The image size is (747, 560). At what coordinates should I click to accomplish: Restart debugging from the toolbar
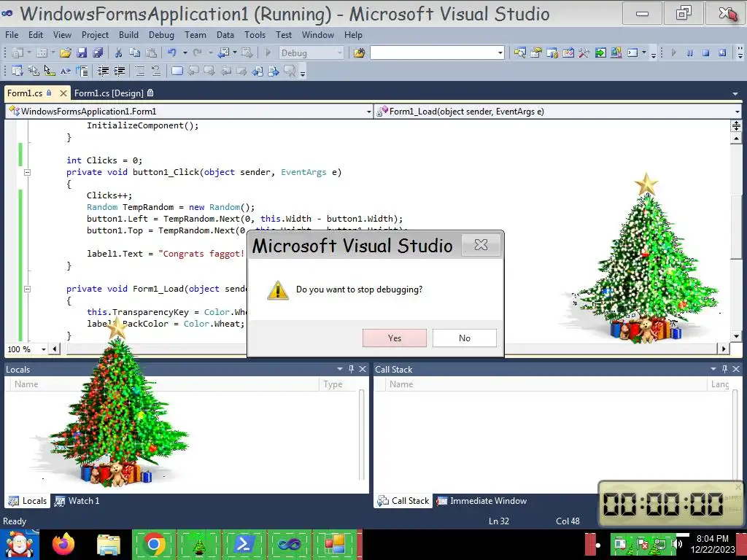tap(722, 52)
